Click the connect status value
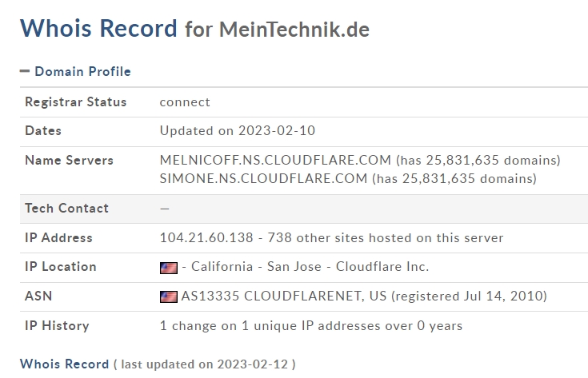 click(185, 102)
